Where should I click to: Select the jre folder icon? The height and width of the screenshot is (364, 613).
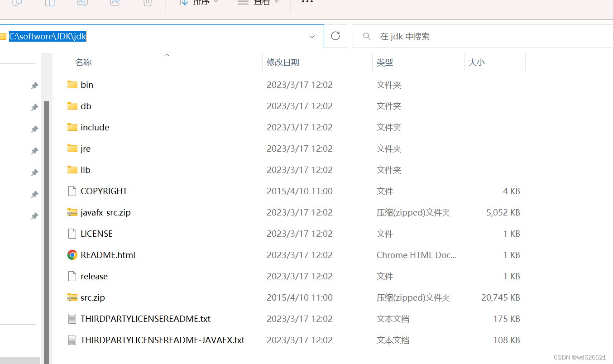tap(72, 148)
